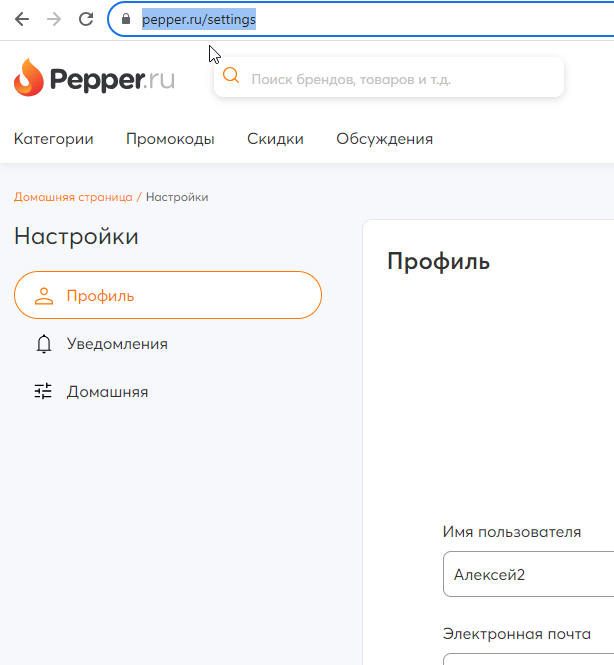Click the Имя пользователя label

click(x=512, y=532)
